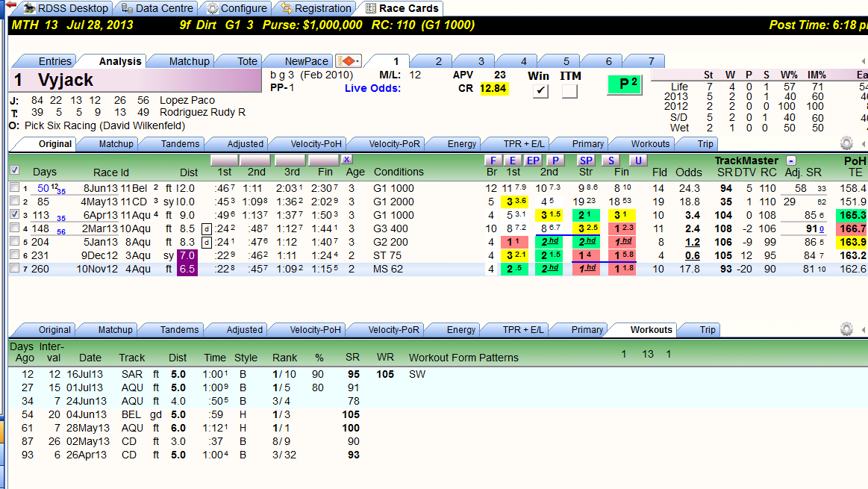Click the underlined 1.2 odds value

tap(692, 242)
